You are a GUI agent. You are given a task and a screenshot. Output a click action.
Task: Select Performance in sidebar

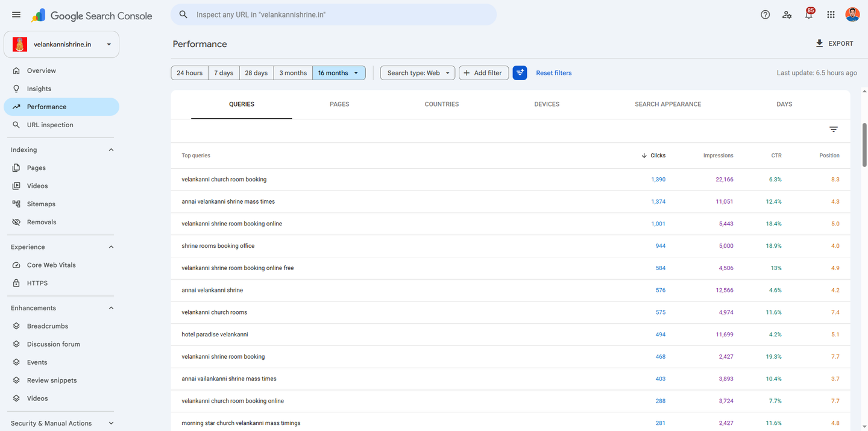[x=61, y=107]
